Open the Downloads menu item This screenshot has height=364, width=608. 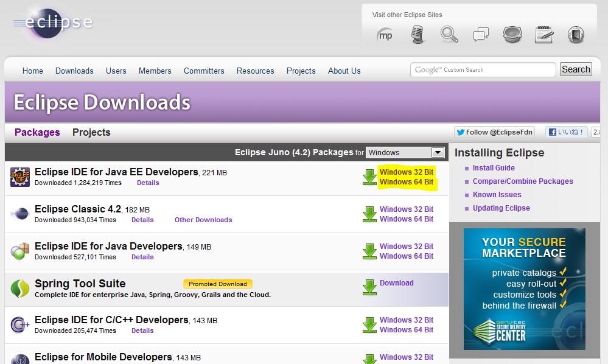pos(74,71)
